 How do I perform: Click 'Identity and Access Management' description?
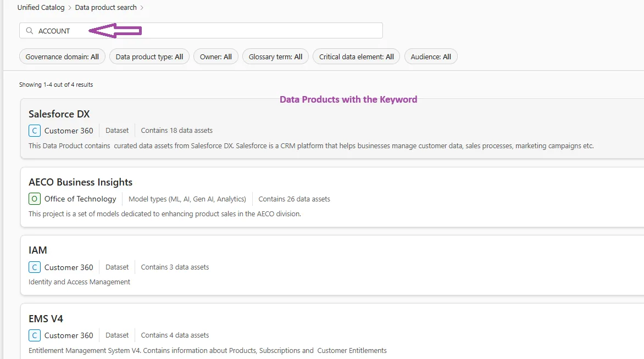pos(79,282)
